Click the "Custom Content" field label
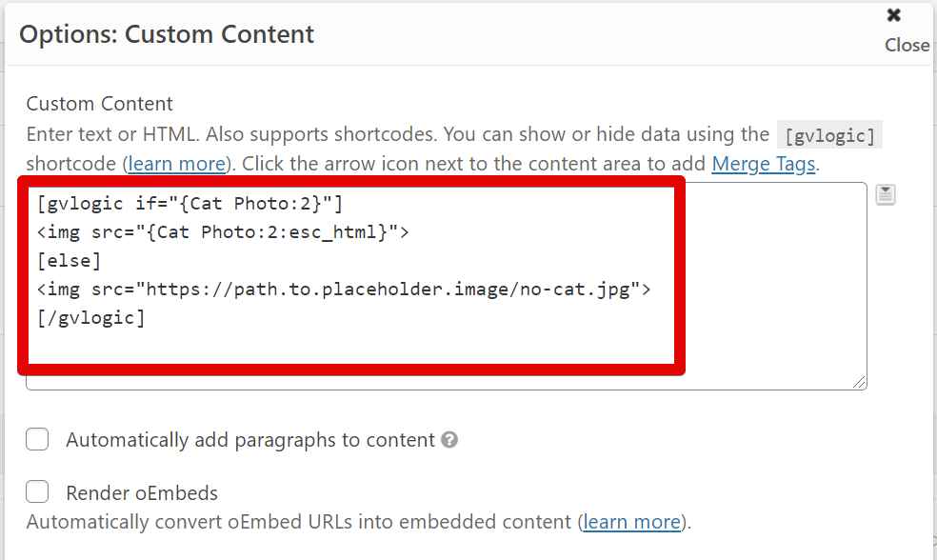Image resolution: width=937 pixels, height=560 pixels. tap(100, 104)
